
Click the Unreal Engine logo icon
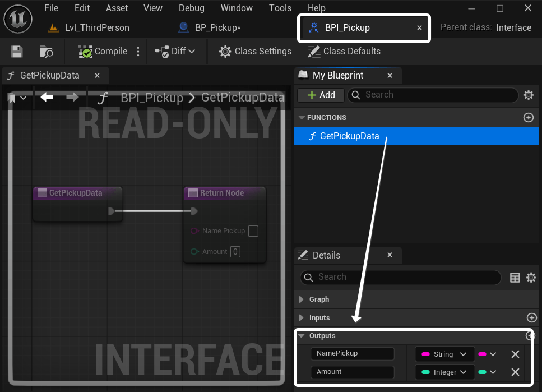[17, 20]
